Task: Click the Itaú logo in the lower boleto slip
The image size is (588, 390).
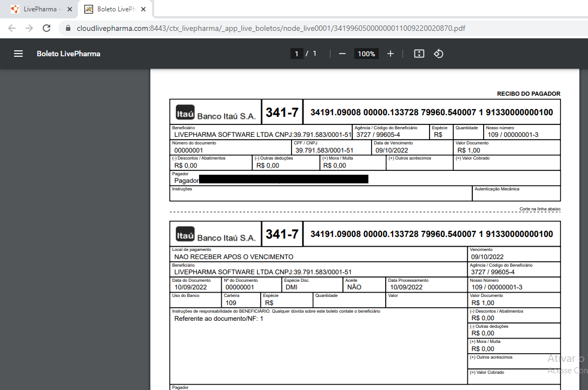Action: coord(185,235)
